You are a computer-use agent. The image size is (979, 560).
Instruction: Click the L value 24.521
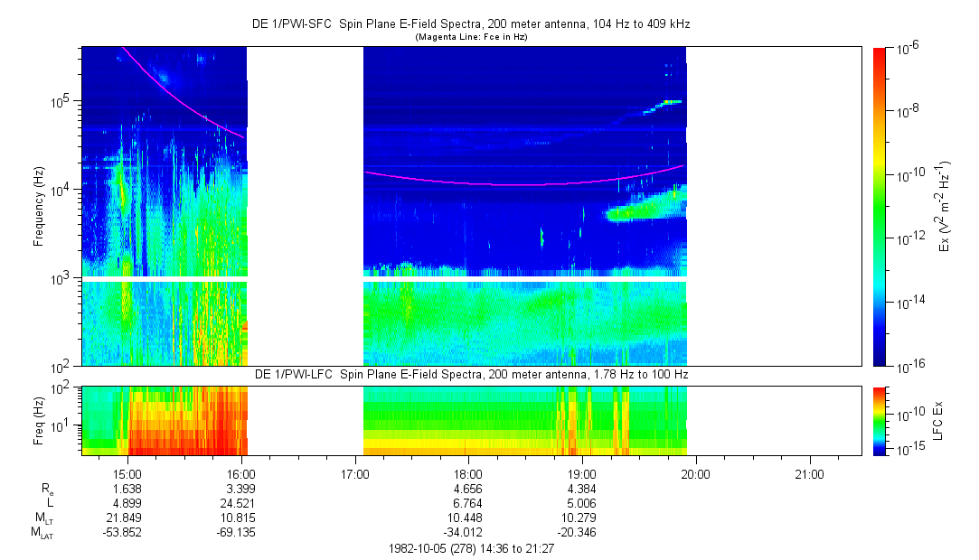click(x=240, y=502)
